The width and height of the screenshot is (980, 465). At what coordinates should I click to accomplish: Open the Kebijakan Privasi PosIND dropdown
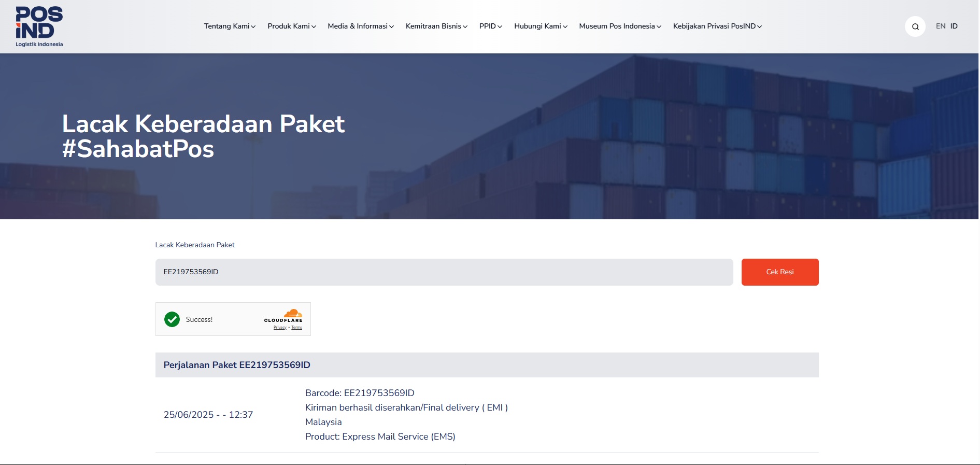(x=717, y=26)
